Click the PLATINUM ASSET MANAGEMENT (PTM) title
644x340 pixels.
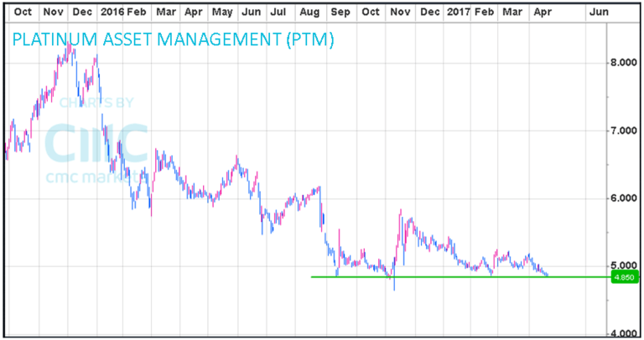point(173,40)
